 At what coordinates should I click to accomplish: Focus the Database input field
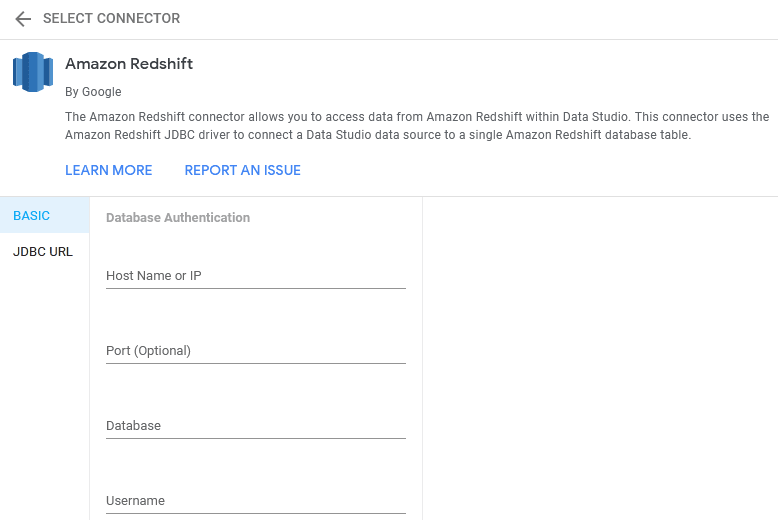(x=256, y=426)
